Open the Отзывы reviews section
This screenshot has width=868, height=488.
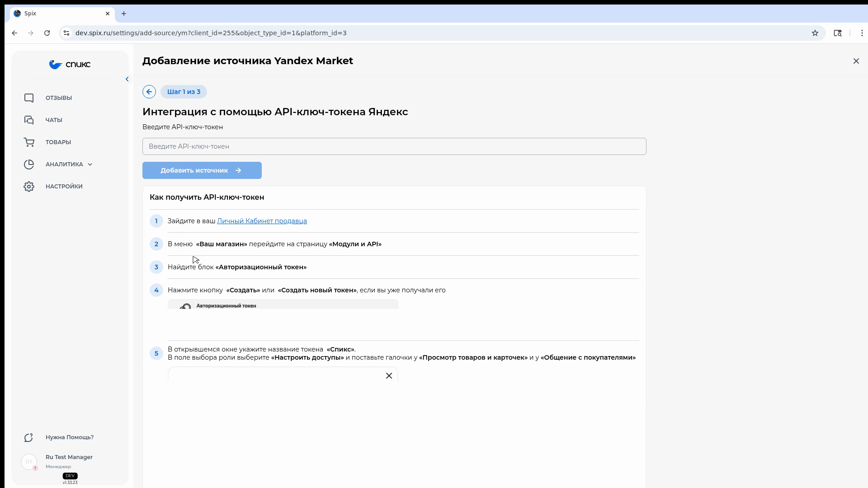pyautogui.click(x=59, y=98)
